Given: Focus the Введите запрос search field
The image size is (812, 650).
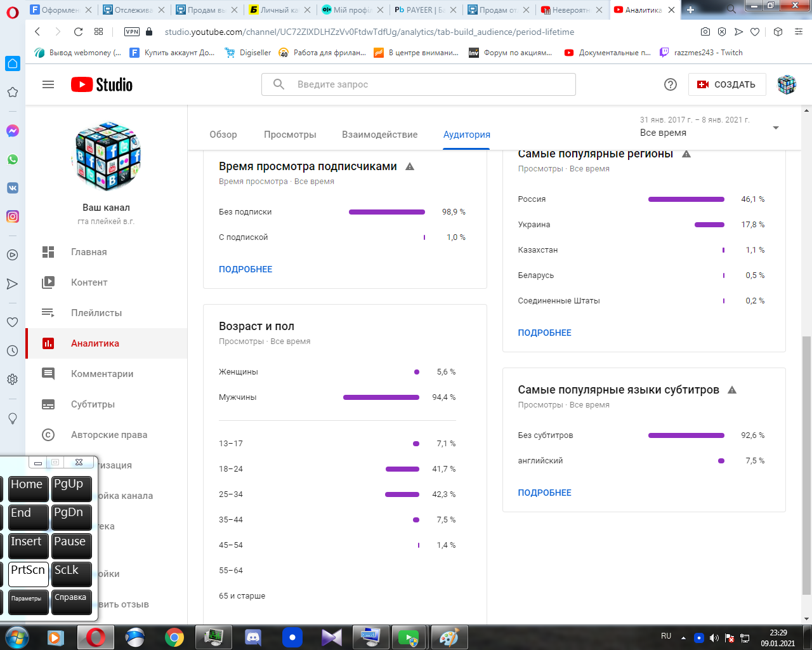Looking at the screenshot, I should [419, 84].
